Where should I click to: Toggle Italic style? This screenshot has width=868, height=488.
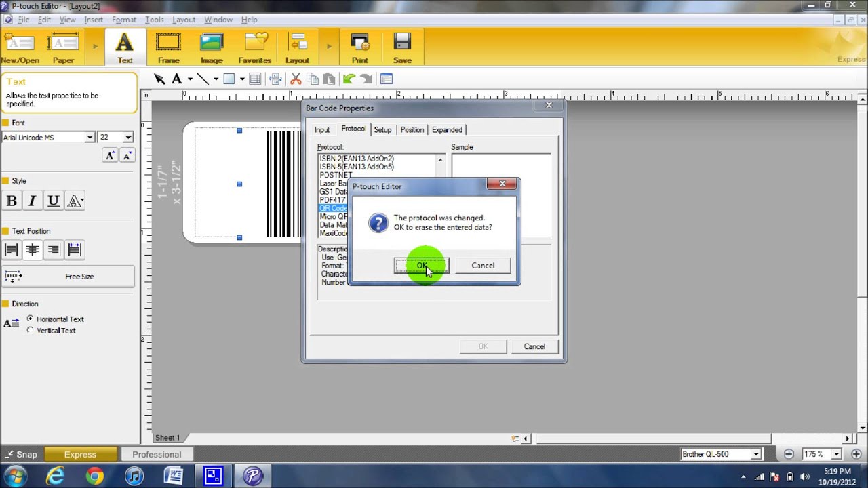click(32, 201)
